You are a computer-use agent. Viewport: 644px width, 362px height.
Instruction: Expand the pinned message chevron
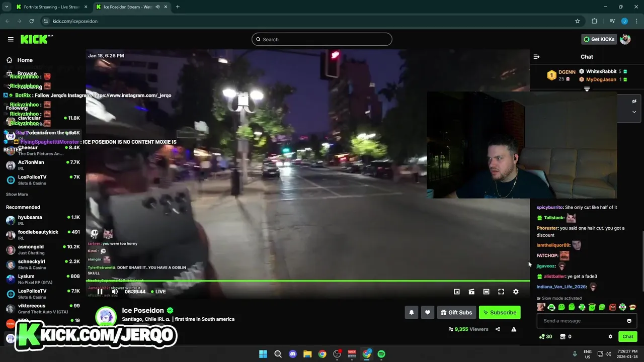634,112
